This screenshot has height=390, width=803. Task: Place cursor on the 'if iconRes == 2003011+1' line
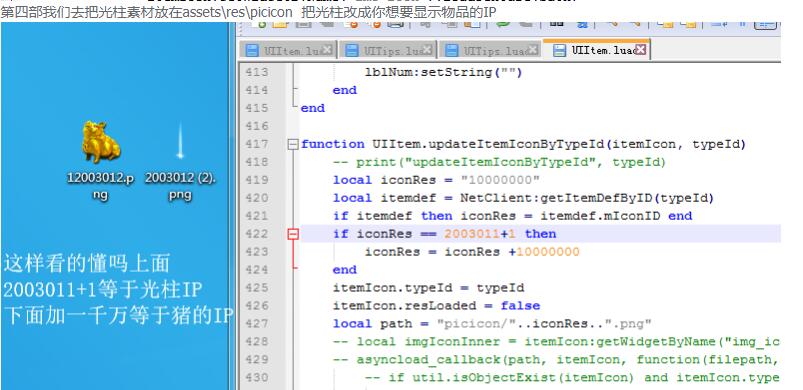pyautogui.click(x=444, y=234)
